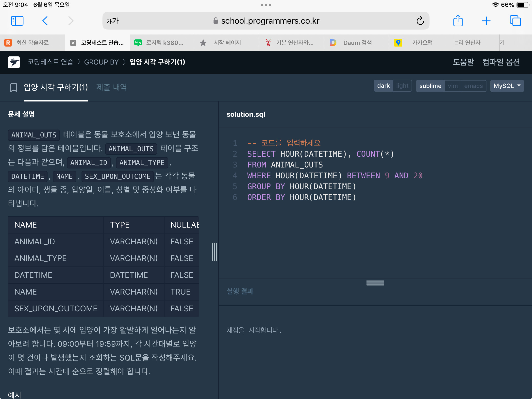Tap the multitasking three-dots indicator
This screenshot has height=399, width=532.
(x=266, y=5)
